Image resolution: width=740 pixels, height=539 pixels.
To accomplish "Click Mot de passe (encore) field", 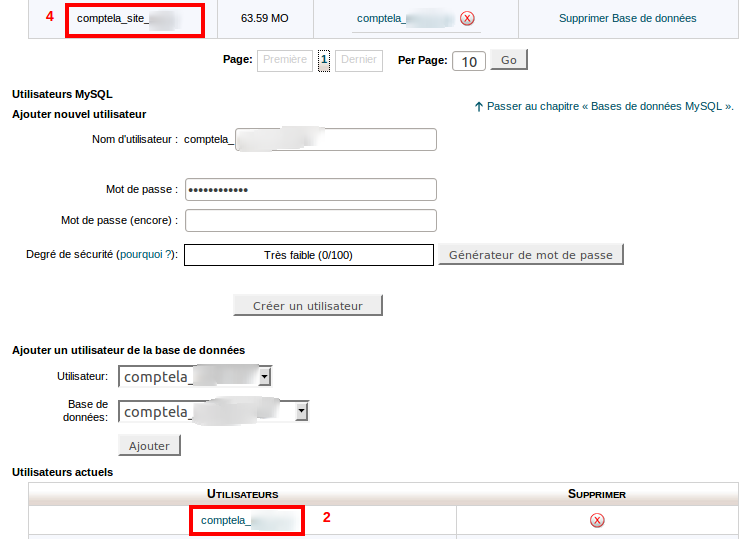I will point(310,220).
